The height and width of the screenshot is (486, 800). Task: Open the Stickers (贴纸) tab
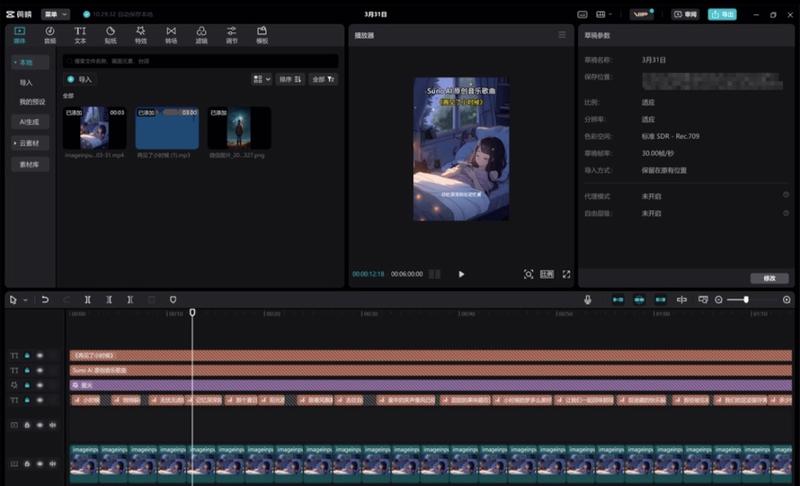click(110, 35)
